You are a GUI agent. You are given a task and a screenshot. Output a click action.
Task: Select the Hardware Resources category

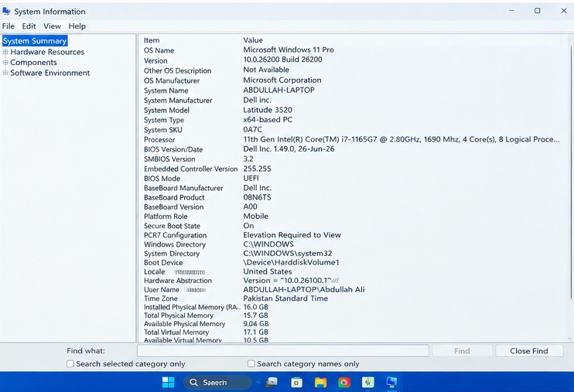(x=47, y=52)
